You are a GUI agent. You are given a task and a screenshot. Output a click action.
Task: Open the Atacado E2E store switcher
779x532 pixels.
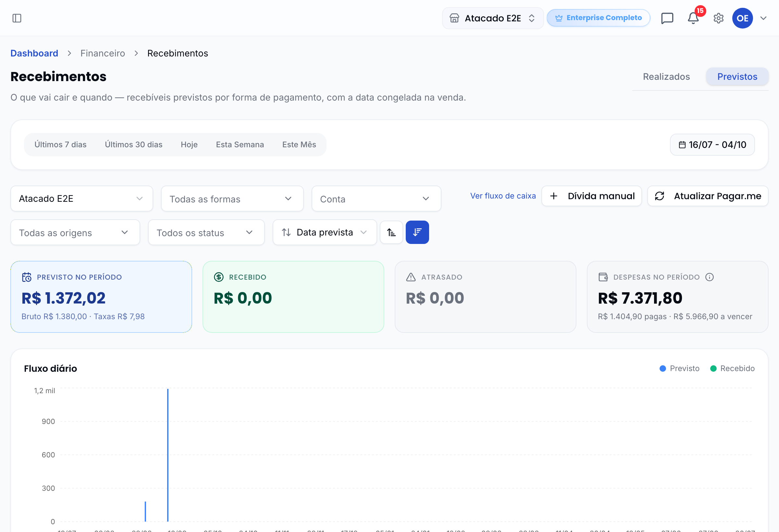coord(492,18)
